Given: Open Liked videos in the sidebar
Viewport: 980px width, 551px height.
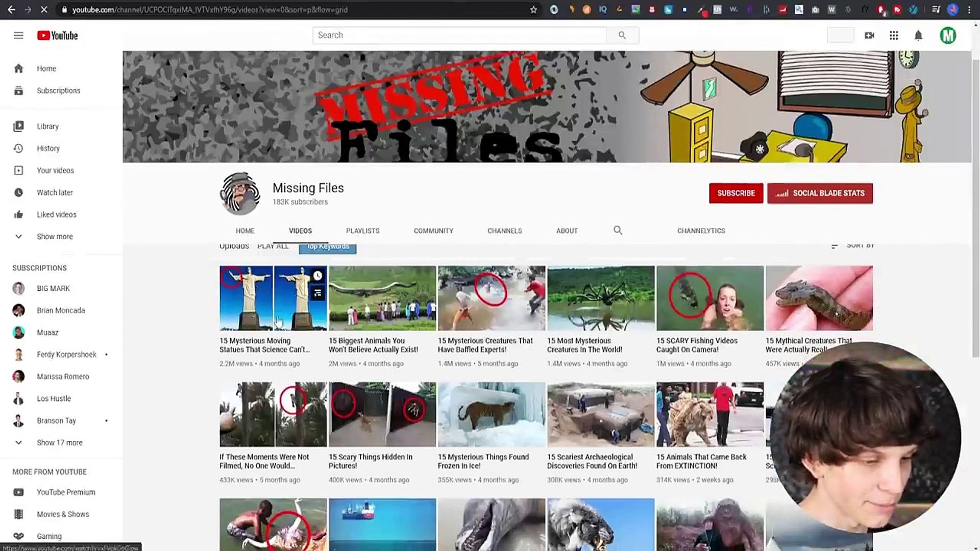Looking at the screenshot, I should tap(56, 214).
